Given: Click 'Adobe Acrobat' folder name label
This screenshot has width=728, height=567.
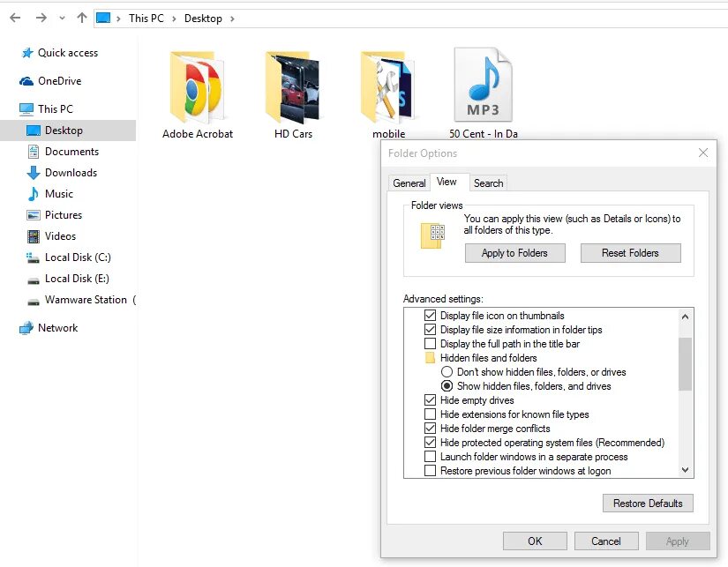Looking at the screenshot, I should [198, 134].
